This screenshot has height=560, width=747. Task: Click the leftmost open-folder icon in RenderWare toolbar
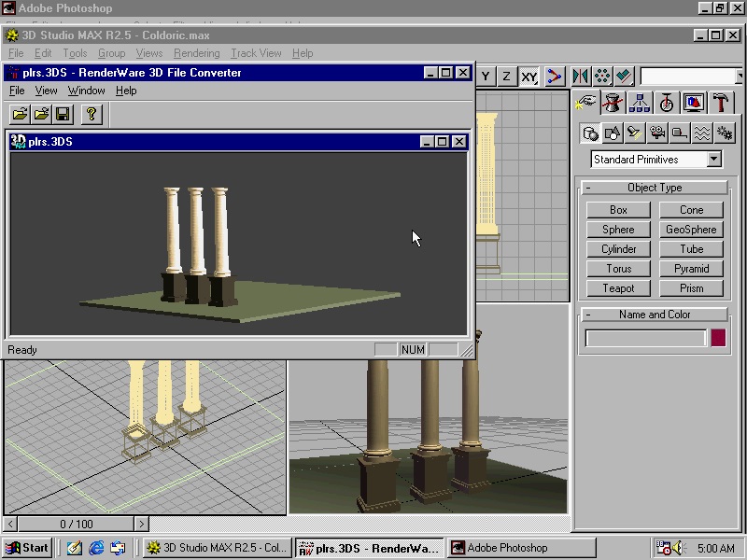20,114
